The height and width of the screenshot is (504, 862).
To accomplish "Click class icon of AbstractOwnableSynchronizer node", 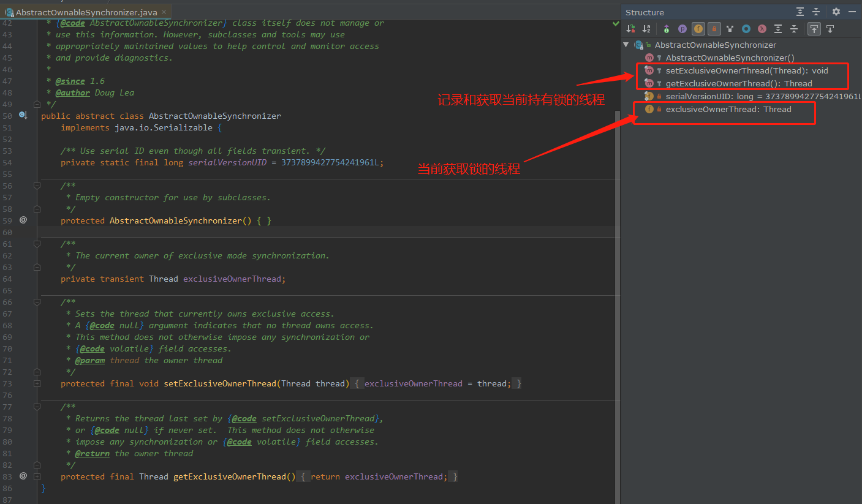I will (638, 45).
